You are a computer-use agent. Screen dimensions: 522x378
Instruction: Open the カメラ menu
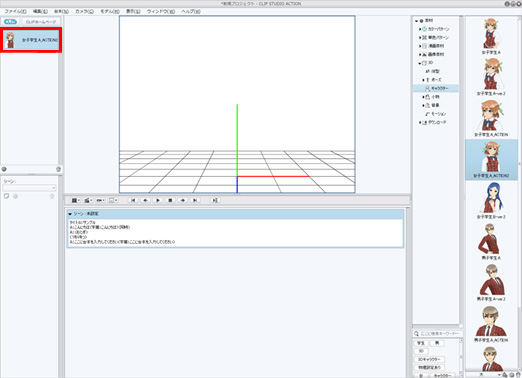(x=84, y=11)
